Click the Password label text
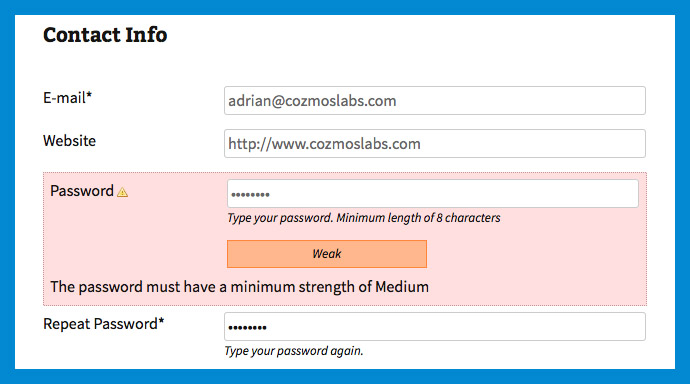The image size is (690, 384). [x=82, y=191]
